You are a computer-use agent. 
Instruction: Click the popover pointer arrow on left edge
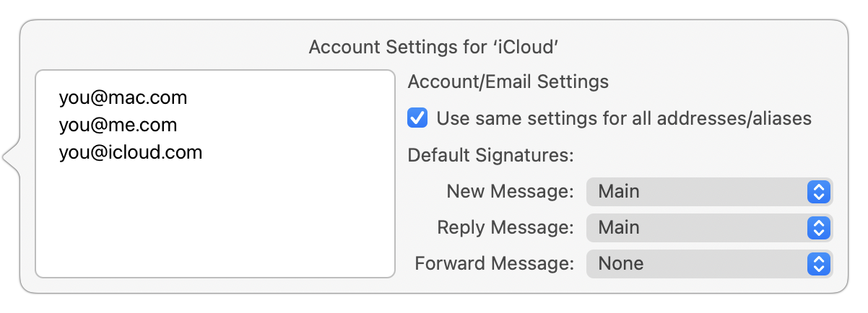tap(12, 156)
